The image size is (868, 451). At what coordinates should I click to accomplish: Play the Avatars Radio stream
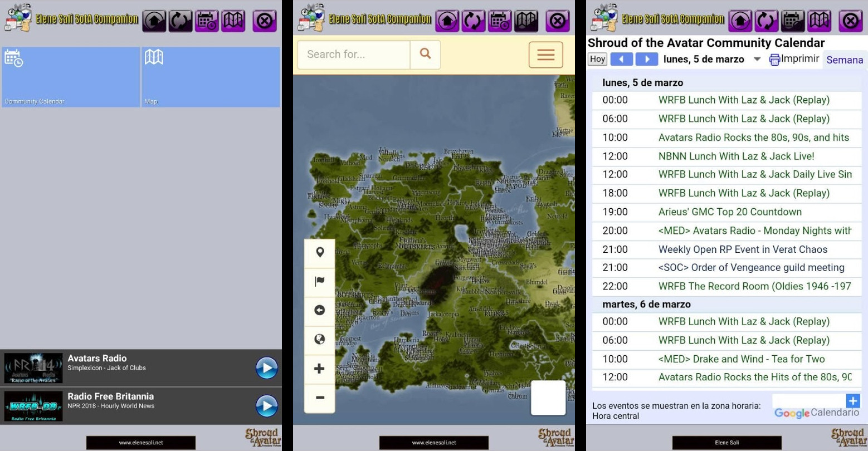[x=266, y=368]
